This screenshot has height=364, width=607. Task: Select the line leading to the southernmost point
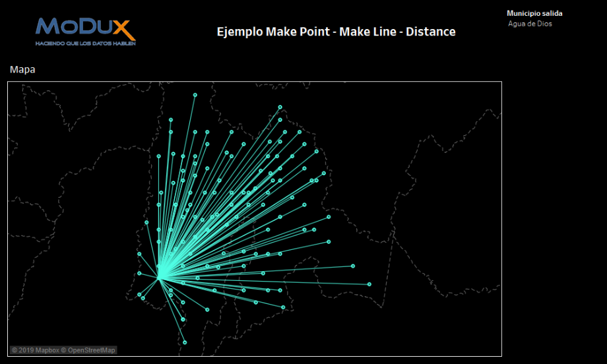[172, 309]
